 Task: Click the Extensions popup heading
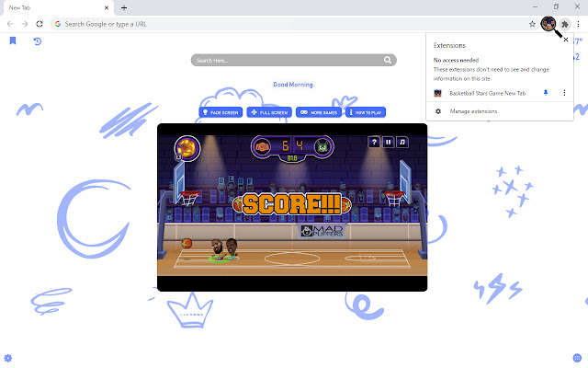coord(449,45)
